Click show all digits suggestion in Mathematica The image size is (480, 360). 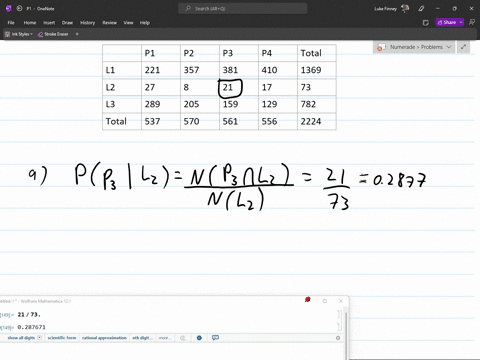tap(21, 338)
